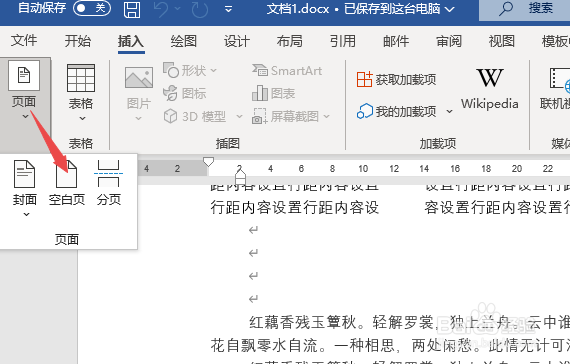Click the 图表 chart button
The image size is (570, 364).
pyautogui.click(x=274, y=93)
